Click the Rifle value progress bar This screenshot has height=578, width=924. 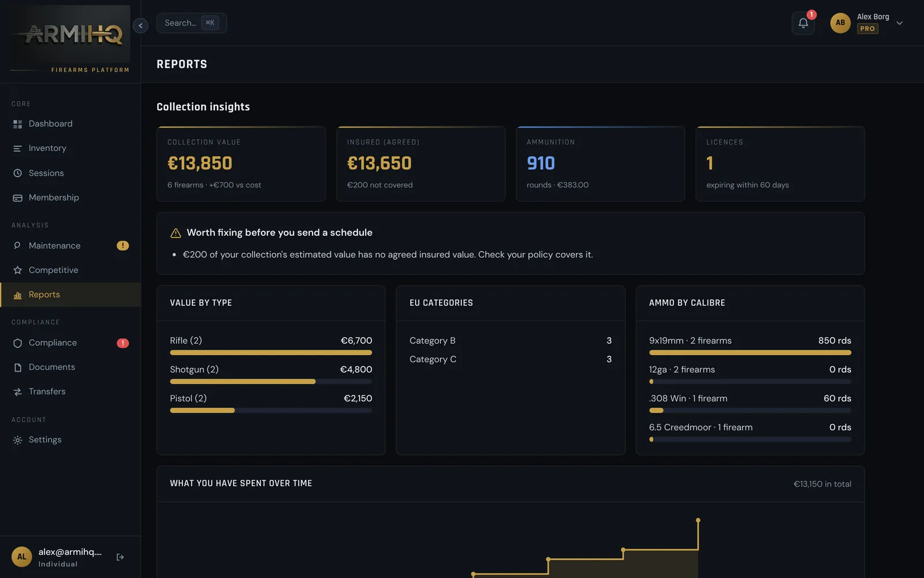coord(271,353)
